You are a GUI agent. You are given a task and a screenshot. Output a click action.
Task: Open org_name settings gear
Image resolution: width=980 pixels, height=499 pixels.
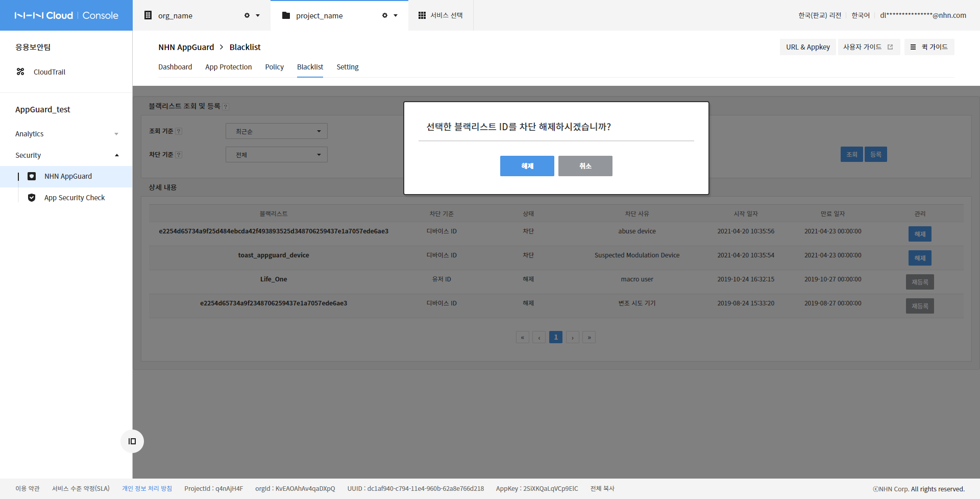click(247, 15)
